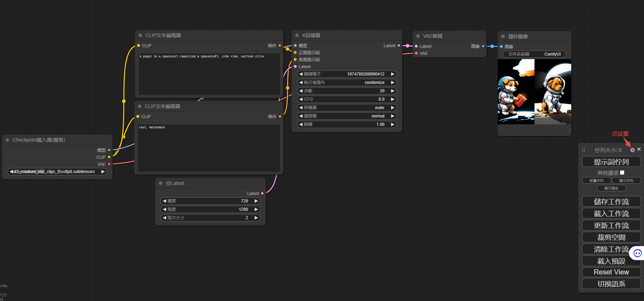Click the queue panel drag handle
The height and width of the screenshot is (301, 644).
click(x=583, y=150)
